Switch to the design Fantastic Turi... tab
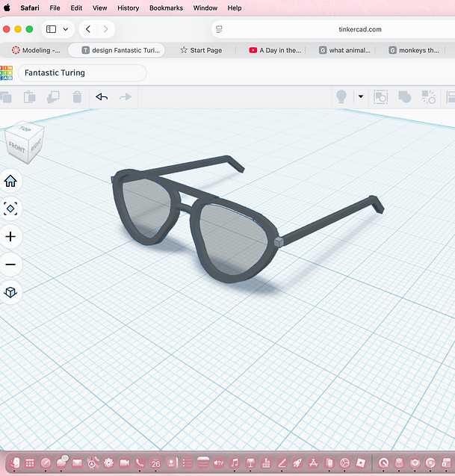455x476 pixels. pos(117,50)
